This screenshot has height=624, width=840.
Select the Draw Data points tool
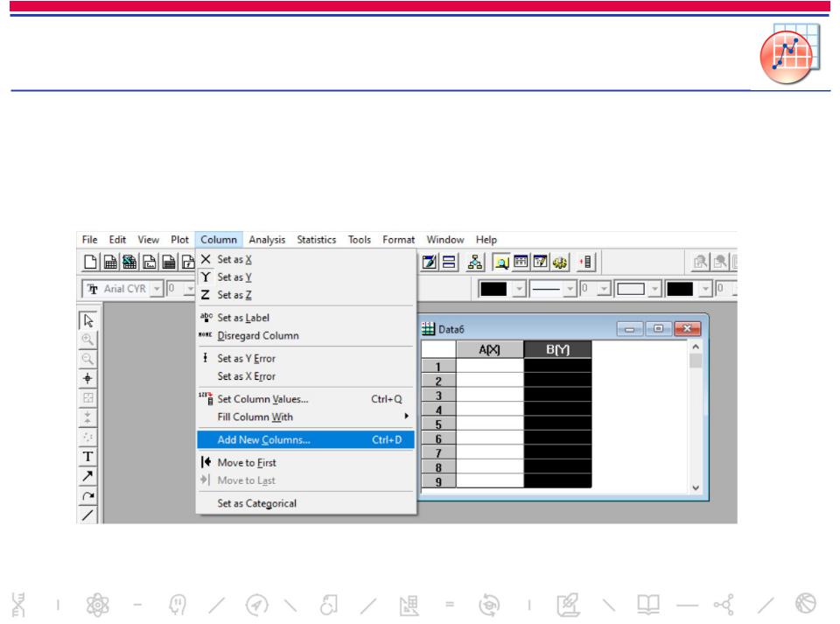pyautogui.click(x=87, y=437)
